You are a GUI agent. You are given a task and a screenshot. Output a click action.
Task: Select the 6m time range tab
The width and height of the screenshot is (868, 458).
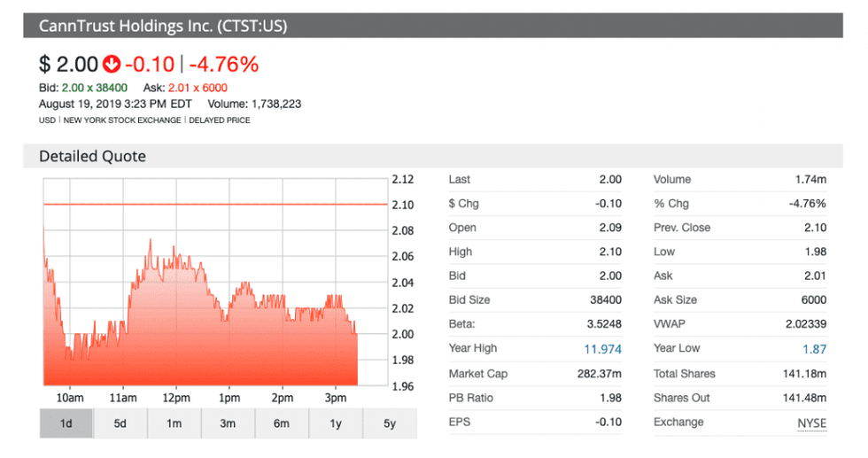point(282,423)
